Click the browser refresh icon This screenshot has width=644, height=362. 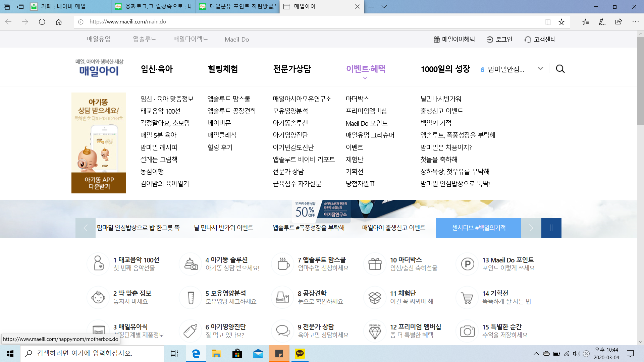coord(42,22)
